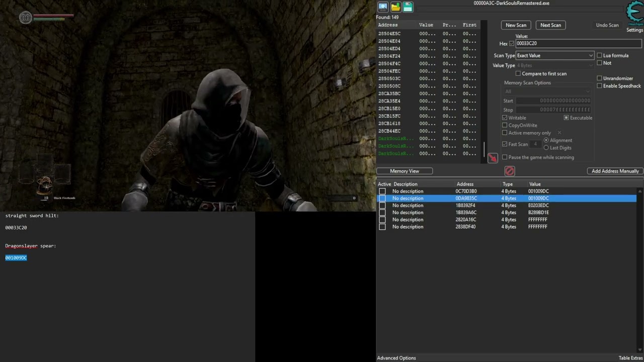Click Undo Scan

607,25
